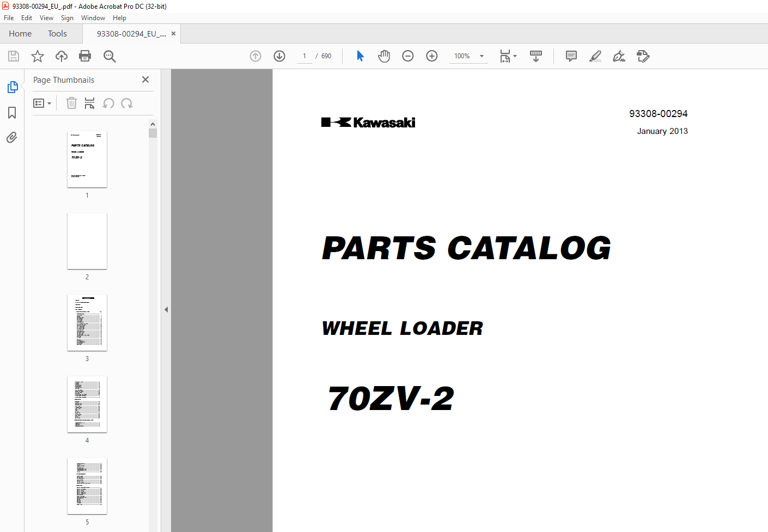
Task: Select the 93308-00294_EU document tab
Action: [131, 34]
